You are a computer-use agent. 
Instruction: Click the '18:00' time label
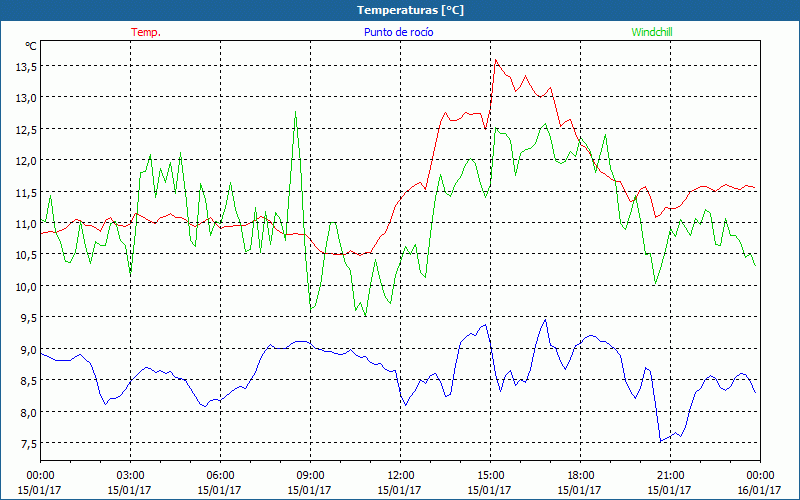(x=580, y=476)
